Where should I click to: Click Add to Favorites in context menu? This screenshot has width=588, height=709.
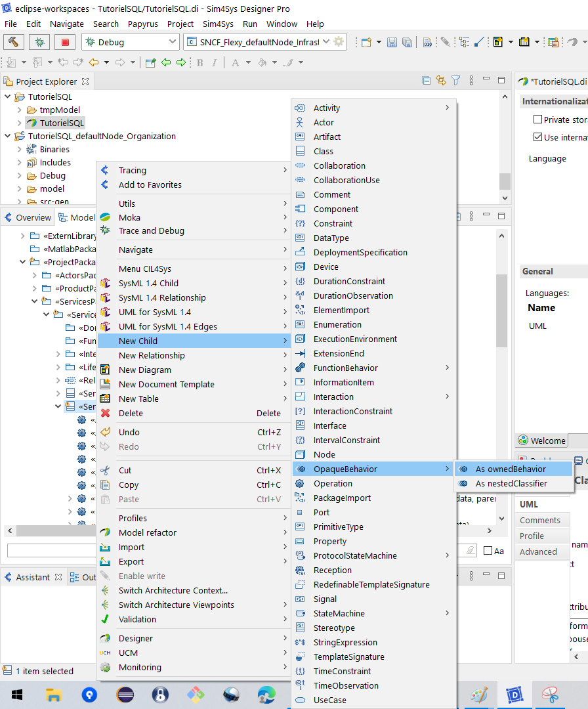click(194, 184)
